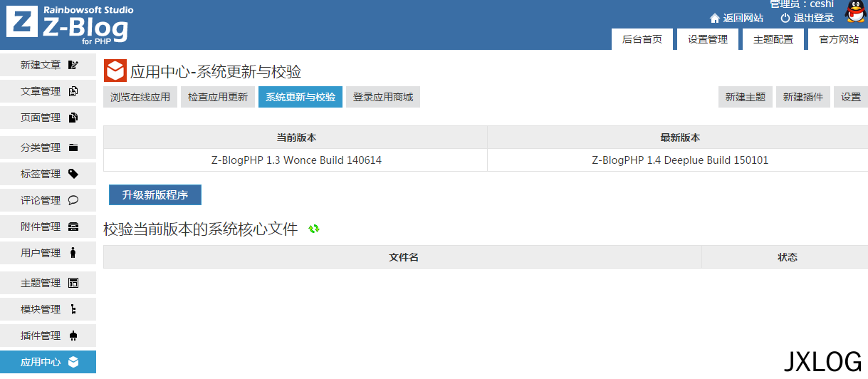Open the 浏览在线应用 sub-tab
The height and width of the screenshot is (379, 868).
coord(140,97)
